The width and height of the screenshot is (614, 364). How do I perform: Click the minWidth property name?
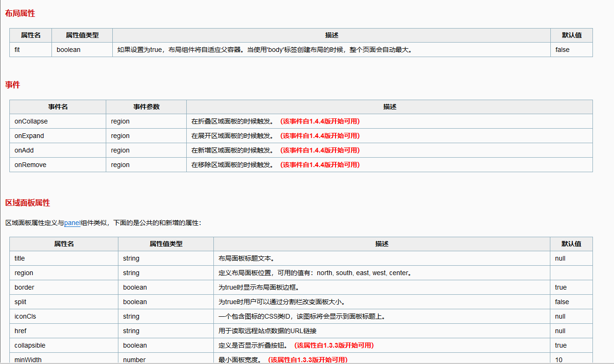point(28,360)
